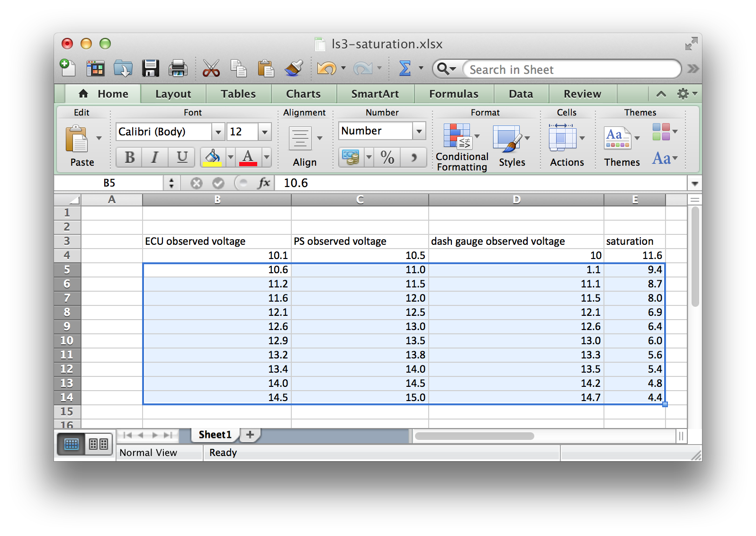Image resolution: width=756 pixels, height=536 pixels.
Task: Click the Format painter brush icon
Action: pyautogui.click(x=294, y=69)
